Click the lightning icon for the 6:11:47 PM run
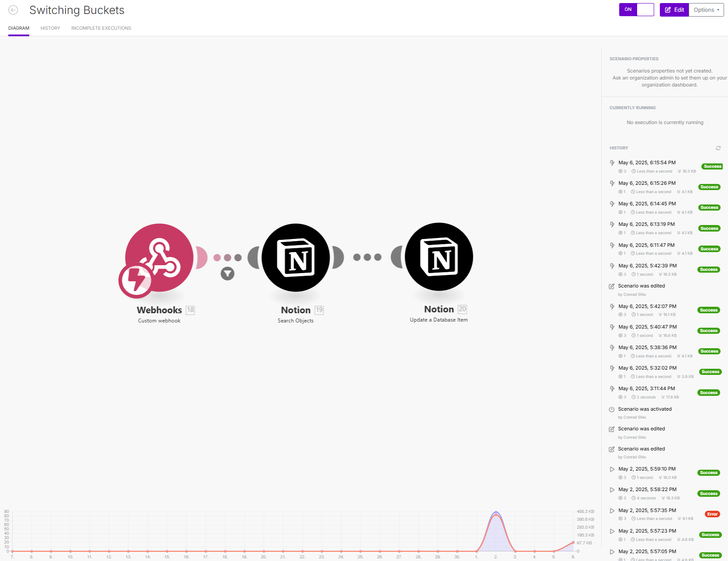This screenshot has height=561, width=728. [612, 246]
